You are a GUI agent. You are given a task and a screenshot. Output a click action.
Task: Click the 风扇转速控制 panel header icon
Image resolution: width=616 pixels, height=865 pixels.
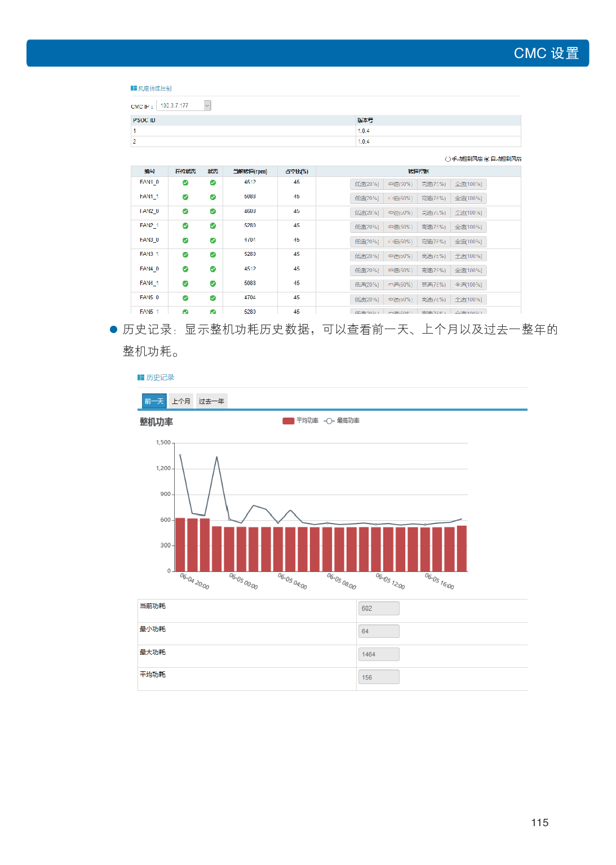[x=134, y=88]
